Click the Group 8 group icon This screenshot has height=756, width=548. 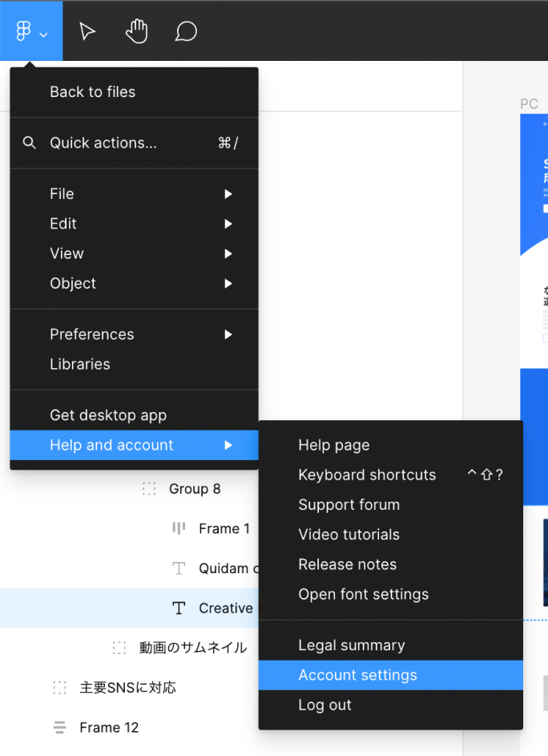149,489
